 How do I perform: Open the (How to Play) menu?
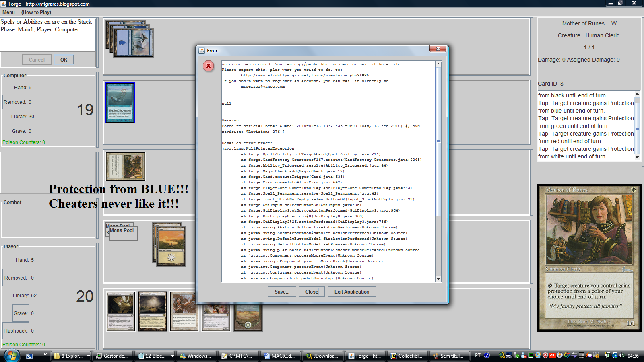[36, 12]
